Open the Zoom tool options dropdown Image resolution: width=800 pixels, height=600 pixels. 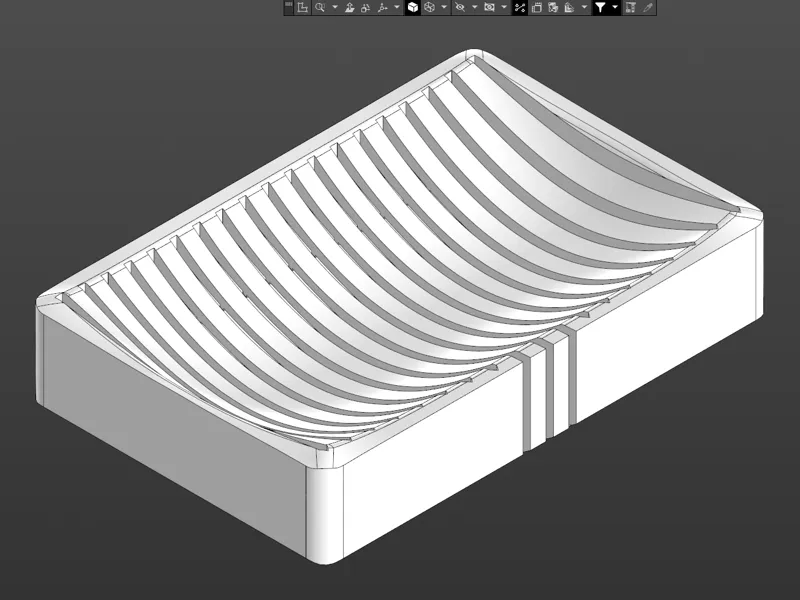(x=335, y=7)
